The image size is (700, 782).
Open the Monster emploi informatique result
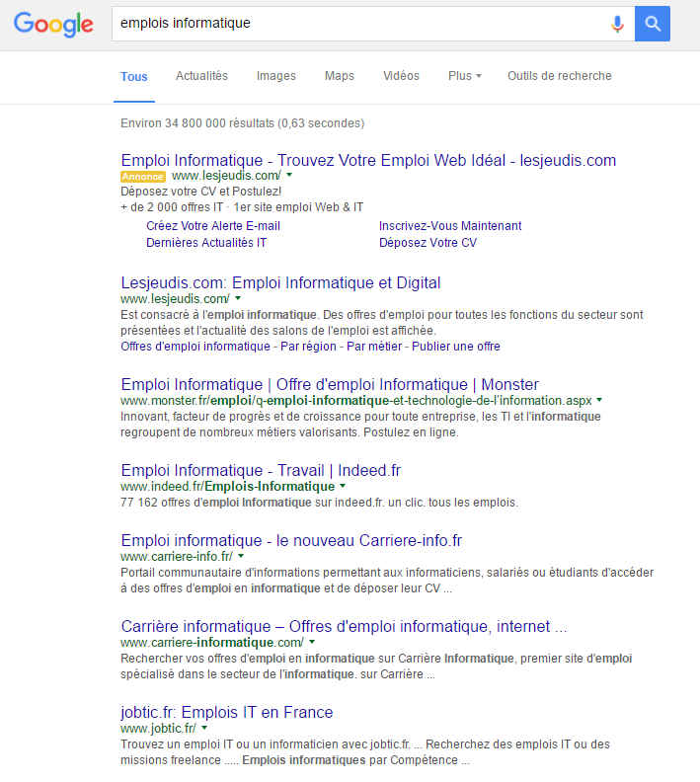point(330,384)
